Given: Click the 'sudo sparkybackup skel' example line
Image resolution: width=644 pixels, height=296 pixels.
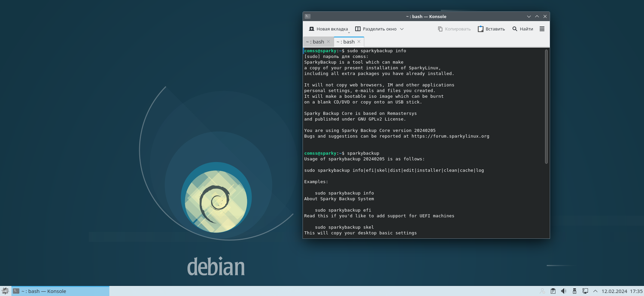Looking at the screenshot, I should tap(344, 227).
